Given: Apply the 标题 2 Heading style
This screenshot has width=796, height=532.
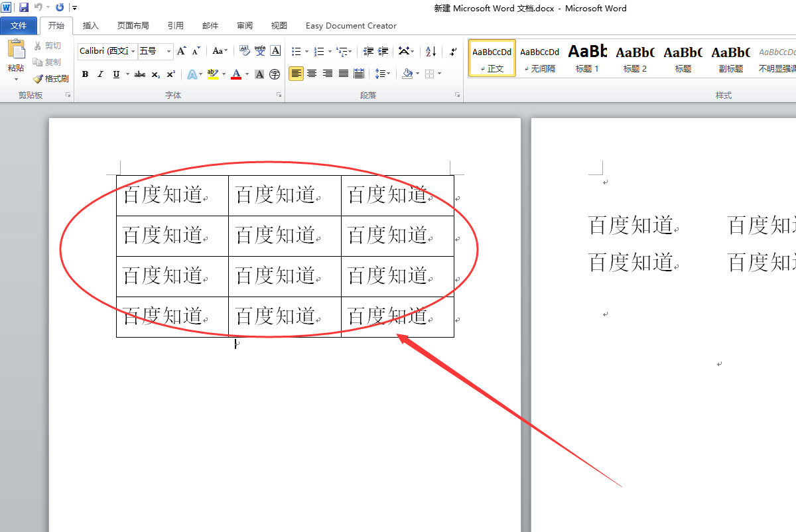Looking at the screenshot, I should tap(635, 58).
